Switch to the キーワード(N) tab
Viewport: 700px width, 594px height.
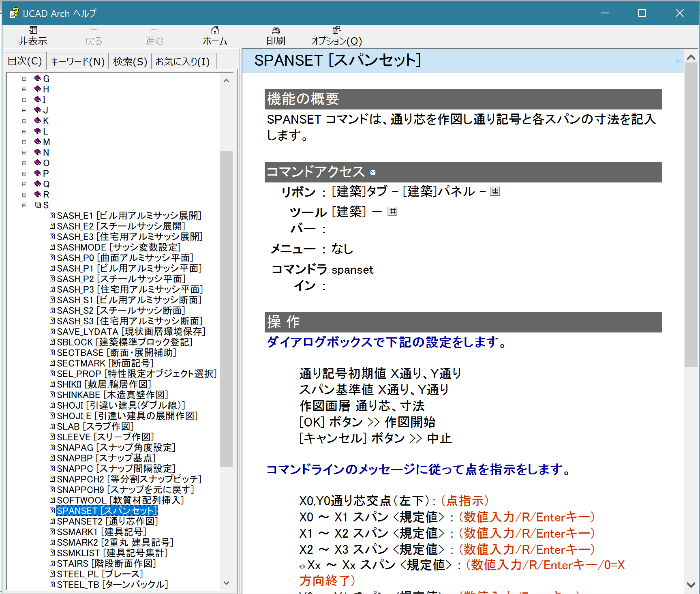[x=77, y=62]
